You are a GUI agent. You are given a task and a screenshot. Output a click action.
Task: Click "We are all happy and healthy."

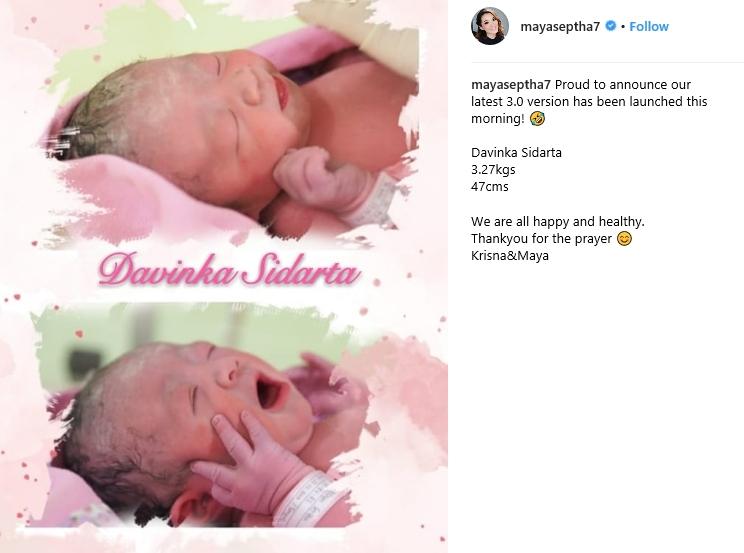[558, 222]
